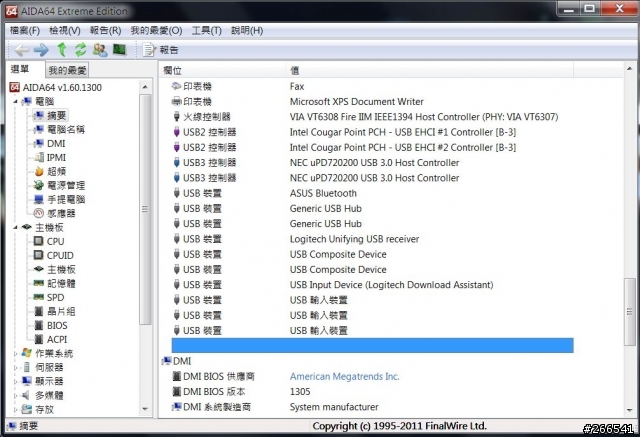Viewport: 640px width, 437px height.
Task: Select the Fax printer row
Action: (372, 86)
